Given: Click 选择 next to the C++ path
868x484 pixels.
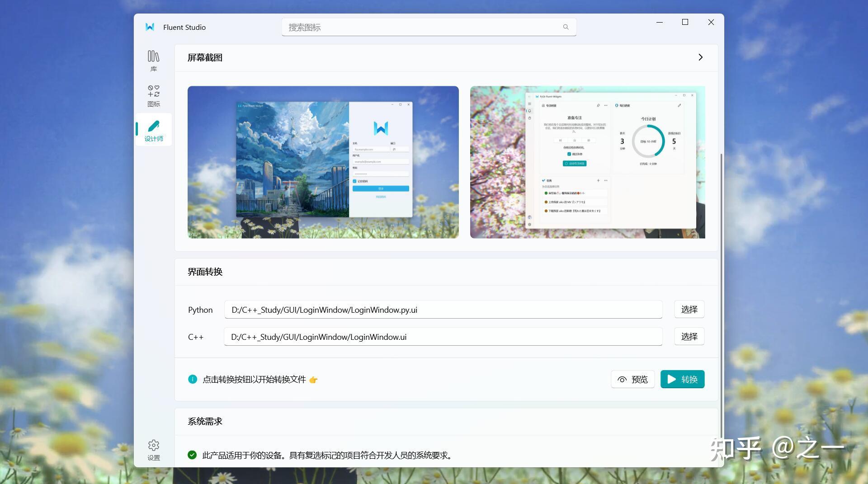Looking at the screenshot, I should coord(689,336).
